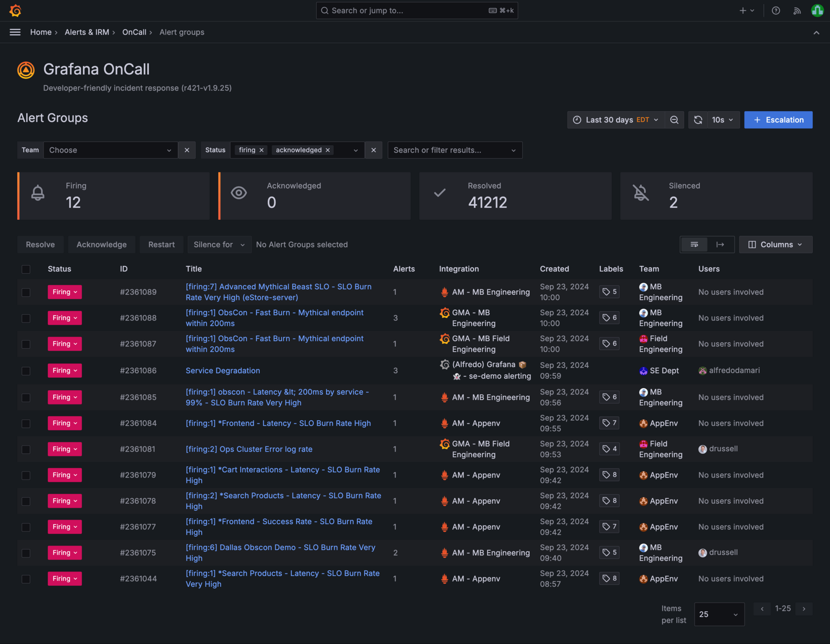Open the items per list dropdown
Viewport: 830px width, 644px height.
pyautogui.click(x=719, y=614)
